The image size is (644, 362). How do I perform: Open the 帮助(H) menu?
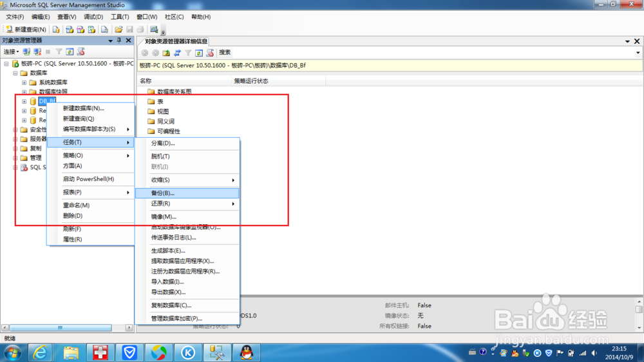(201, 17)
